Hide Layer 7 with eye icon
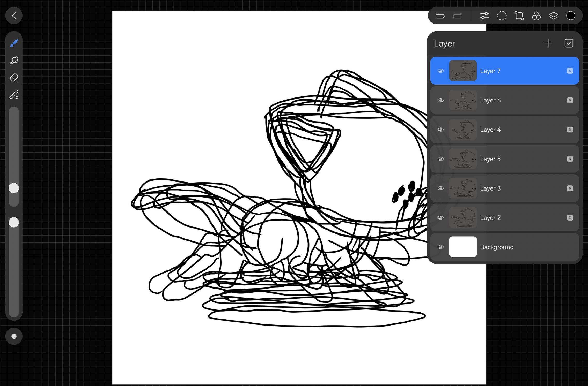Image resolution: width=588 pixels, height=386 pixels. click(x=440, y=71)
